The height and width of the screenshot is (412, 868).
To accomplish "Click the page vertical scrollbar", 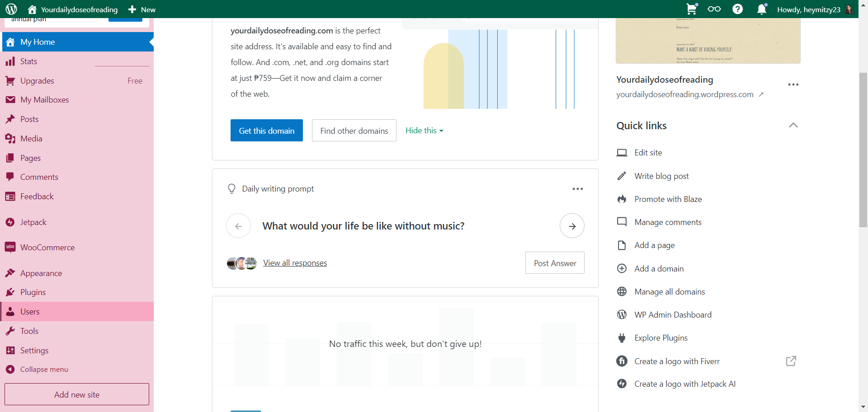I will (863, 149).
